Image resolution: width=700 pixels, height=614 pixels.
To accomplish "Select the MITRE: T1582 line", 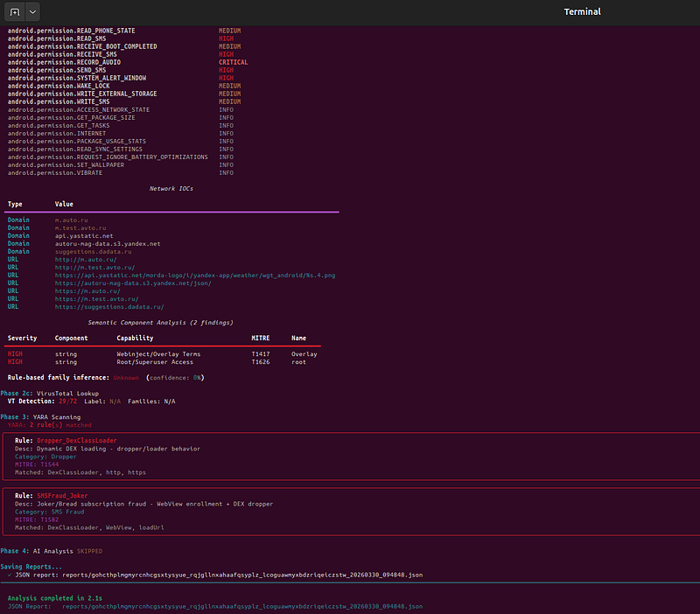I will click(x=37, y=520).
